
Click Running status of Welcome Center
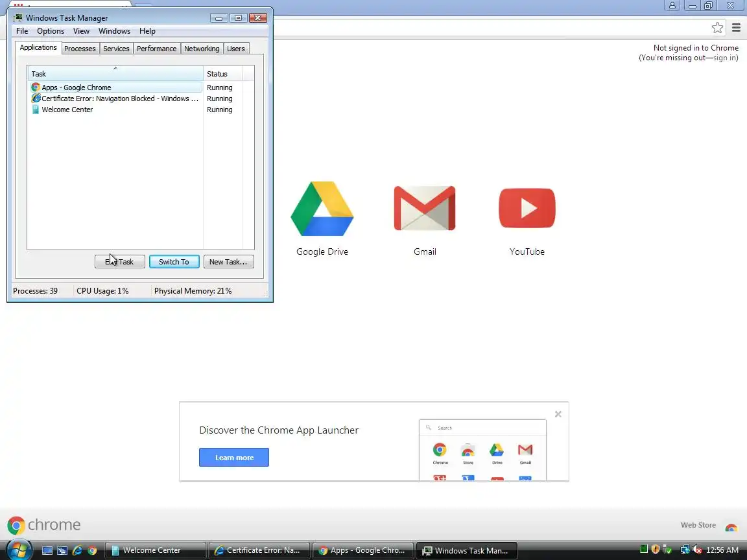click(220, 110)
